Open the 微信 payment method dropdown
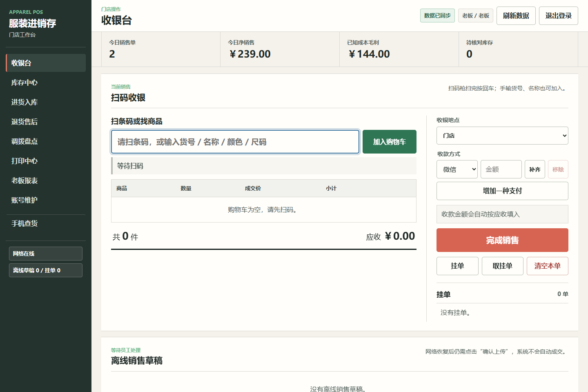588x392 pixels. point(457,169)
